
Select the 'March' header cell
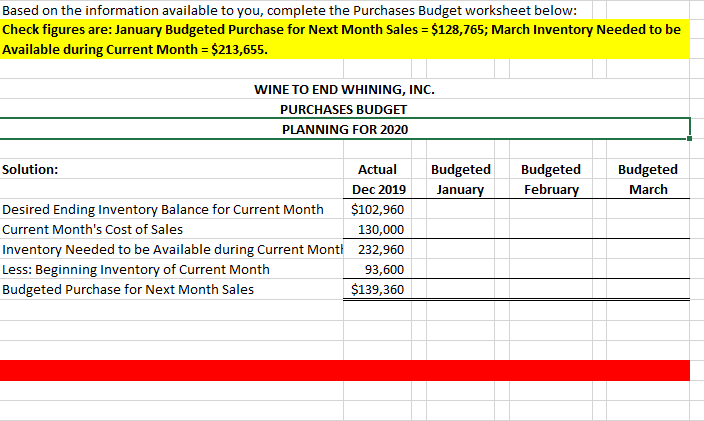[648, 189]
